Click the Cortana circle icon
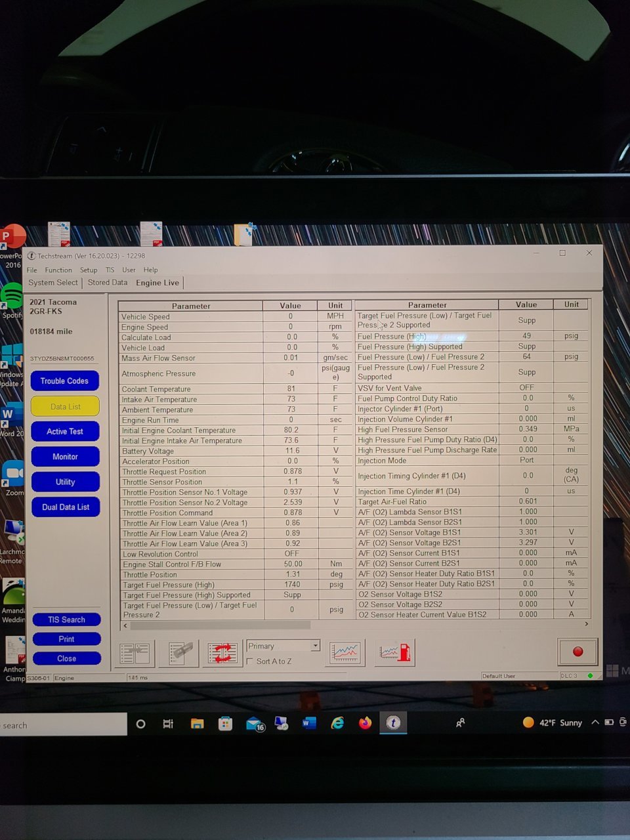This screenshot has width=630, height=840. click(140, 724)
